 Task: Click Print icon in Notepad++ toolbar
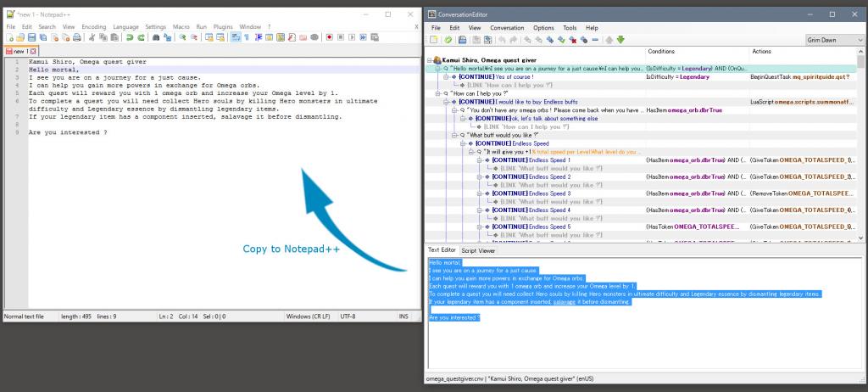pos(76,37)
